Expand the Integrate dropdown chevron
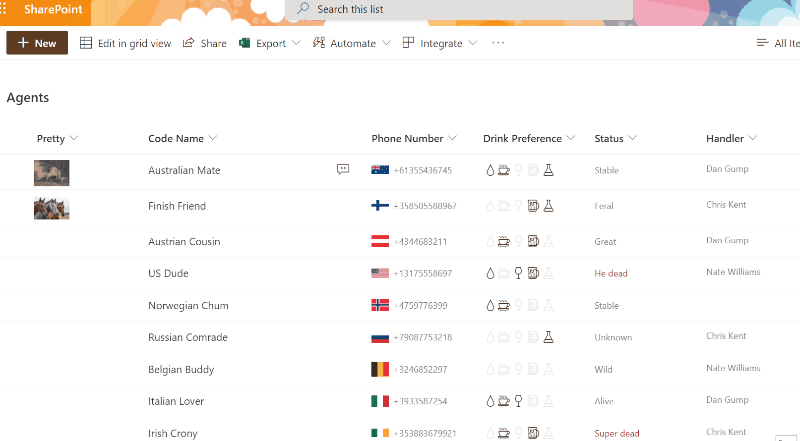The image size is (800, 441). point(472,43)
